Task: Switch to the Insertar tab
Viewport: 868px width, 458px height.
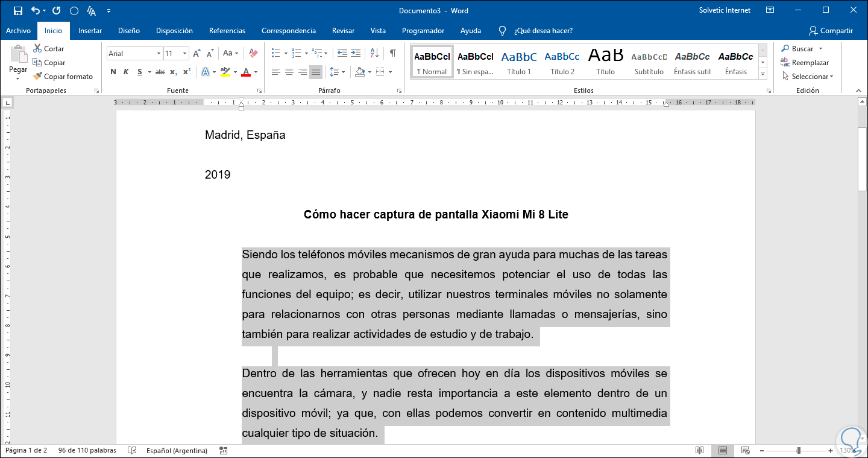Action: pos(90,31)
